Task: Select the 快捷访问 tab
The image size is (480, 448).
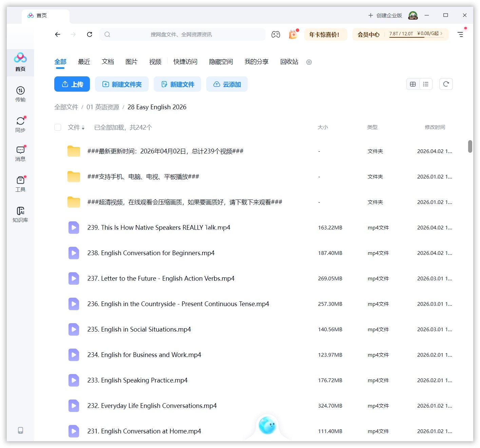Action: pyautogui.click(x=185, y=62)
